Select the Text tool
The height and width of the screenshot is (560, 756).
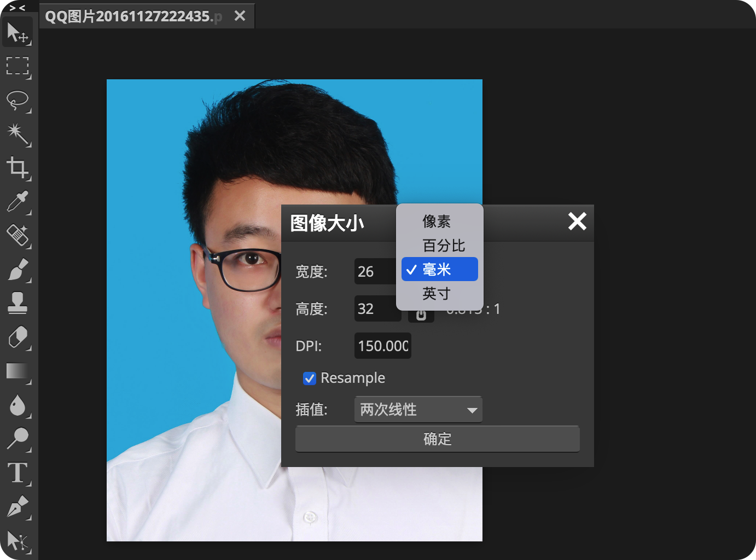(18, 474)
